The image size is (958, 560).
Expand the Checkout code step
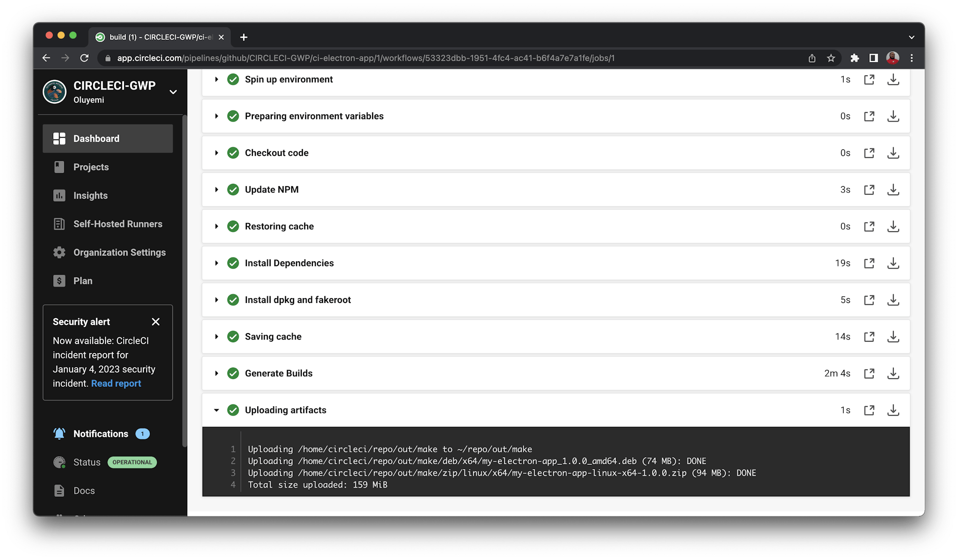click(x=217, y=153)
